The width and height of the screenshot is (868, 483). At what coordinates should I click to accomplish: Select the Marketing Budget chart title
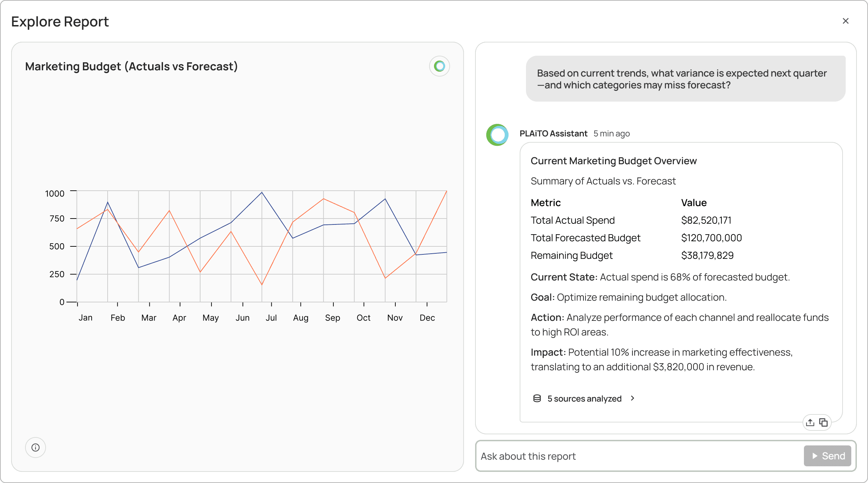pos(131,66)
